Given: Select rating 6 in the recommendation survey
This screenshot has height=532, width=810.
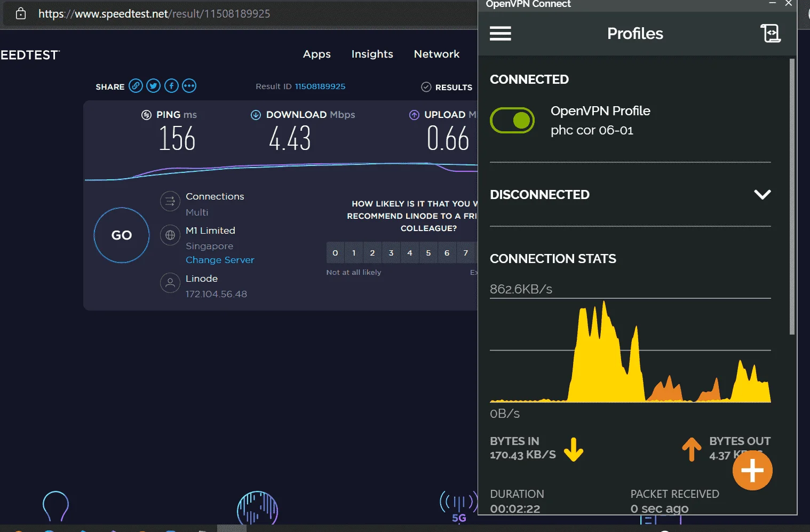Looking at the screenshot, I should (x=447, y=253).
